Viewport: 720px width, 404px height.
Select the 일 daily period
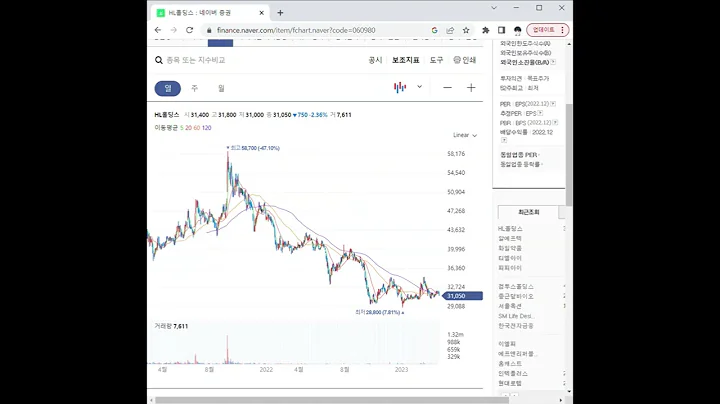pos(168,89)
